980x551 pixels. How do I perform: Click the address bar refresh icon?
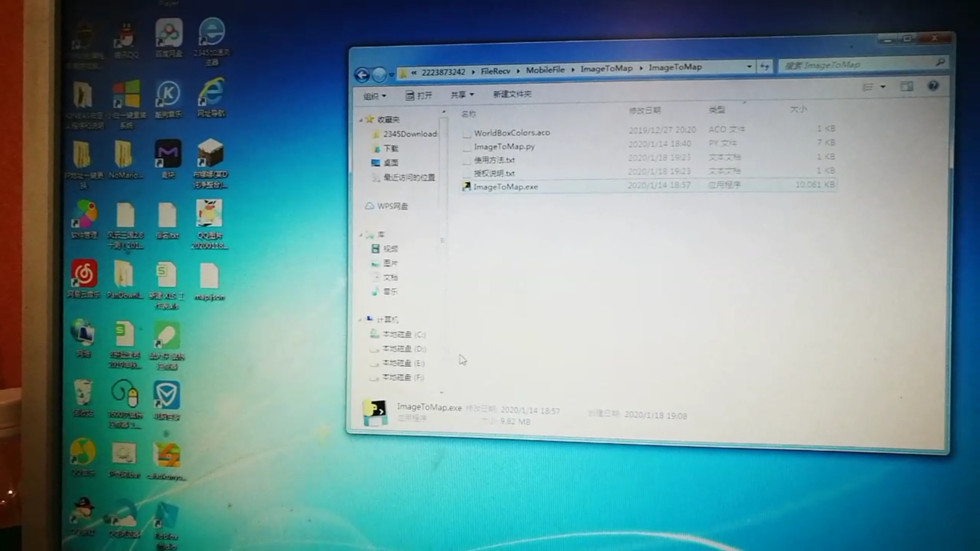[765, 66]
